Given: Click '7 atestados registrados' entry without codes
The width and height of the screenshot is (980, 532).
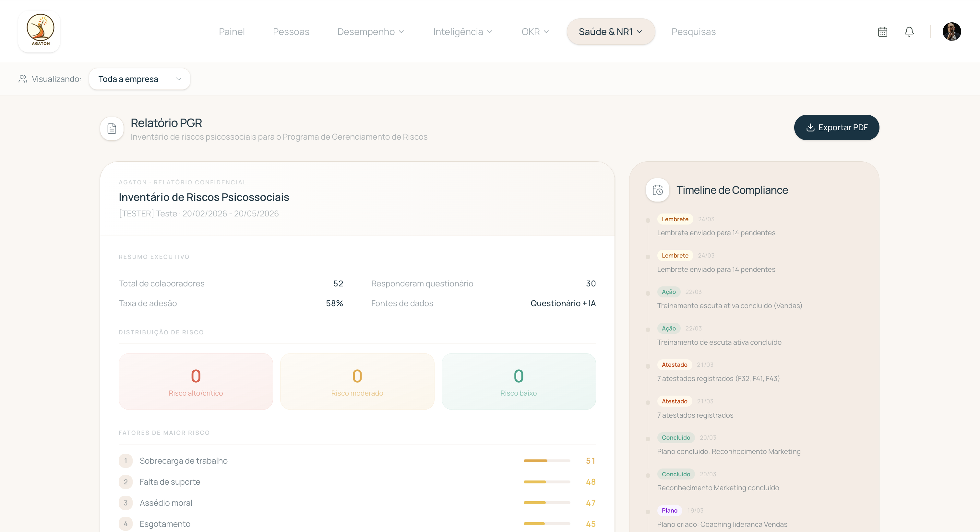Looking at the screenshot, I should [695, 415].
